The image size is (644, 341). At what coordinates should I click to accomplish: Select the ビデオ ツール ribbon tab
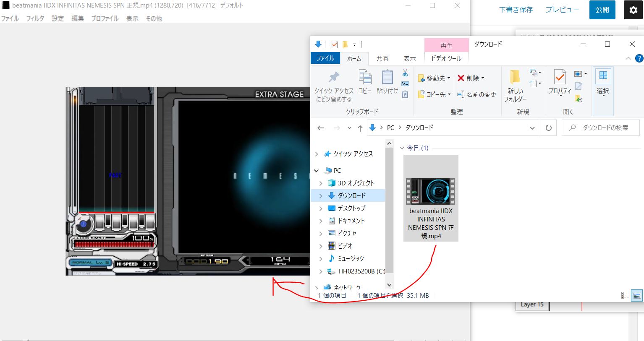447,58
